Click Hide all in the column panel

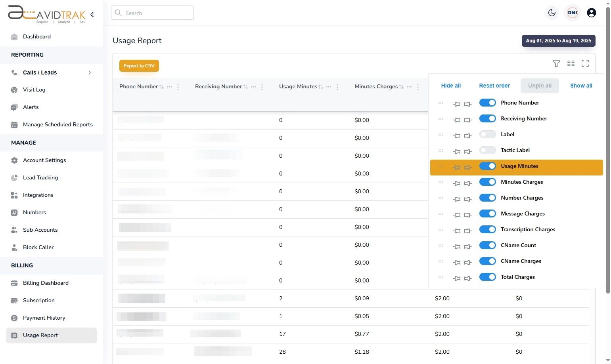click(x=451, y=86)
